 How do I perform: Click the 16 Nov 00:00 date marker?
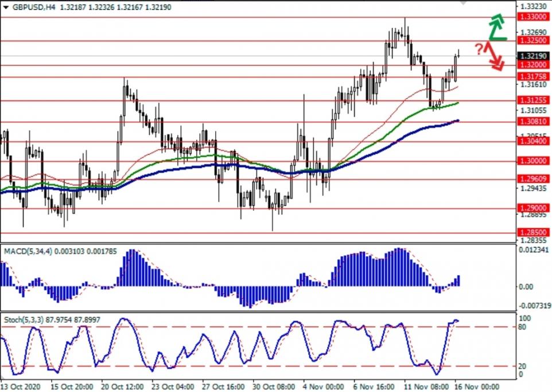pos(477,386)
